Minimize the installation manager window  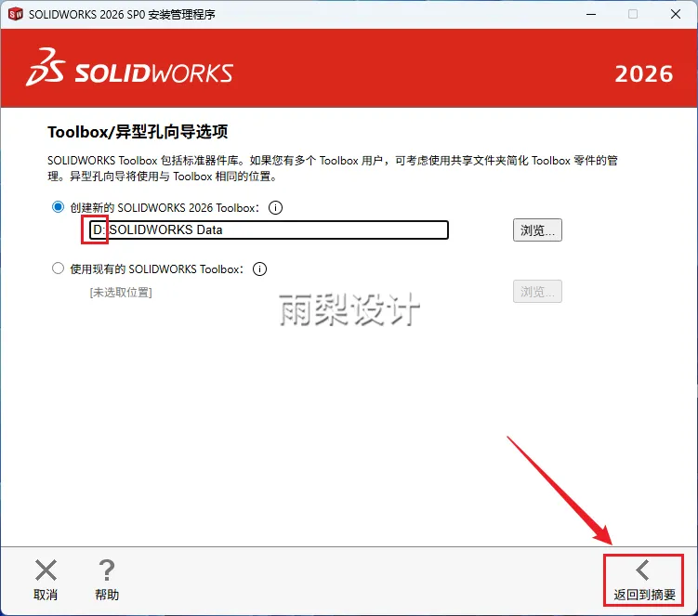tap(591, 14)
